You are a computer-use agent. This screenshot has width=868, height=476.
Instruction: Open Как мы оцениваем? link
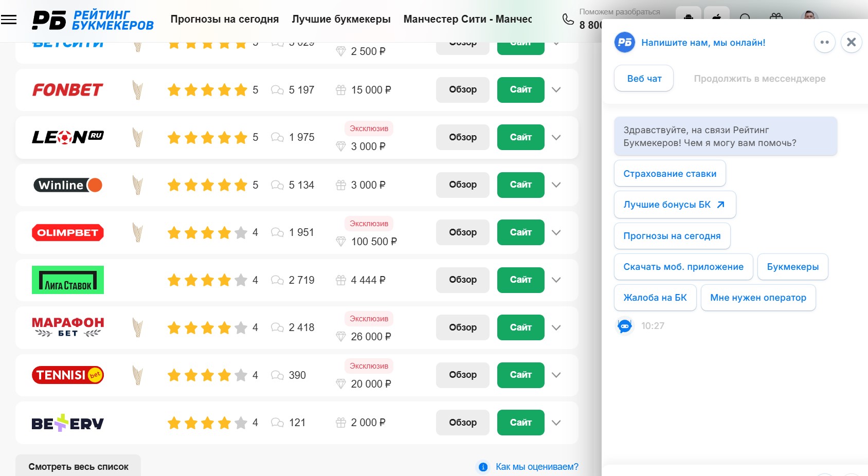[x=537, y=467]
